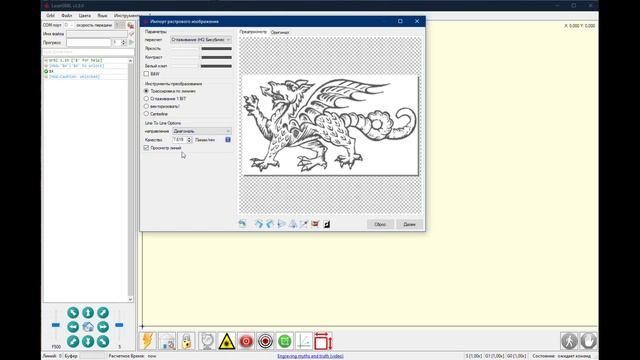Click the stepper next to the Прогресс bar
Viewport: 640px width, 360px height.
124,42
